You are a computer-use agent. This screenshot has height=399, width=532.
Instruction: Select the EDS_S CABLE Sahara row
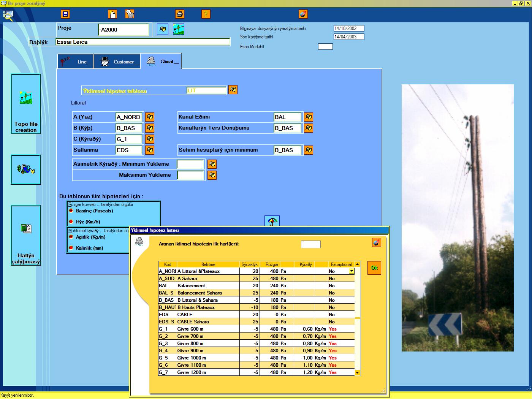click(x=256, y=322)
